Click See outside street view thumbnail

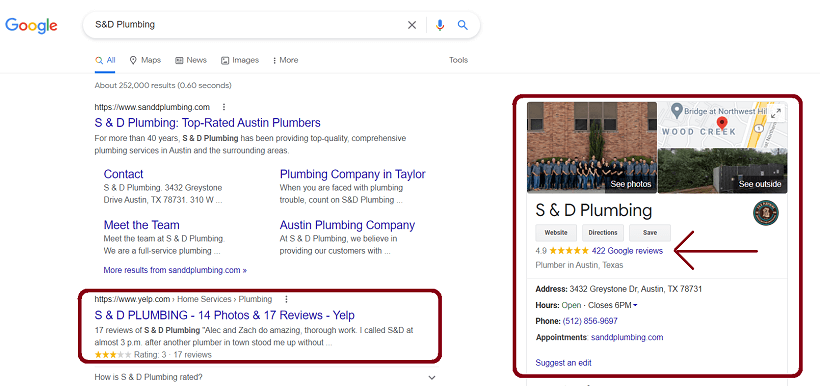722,171
